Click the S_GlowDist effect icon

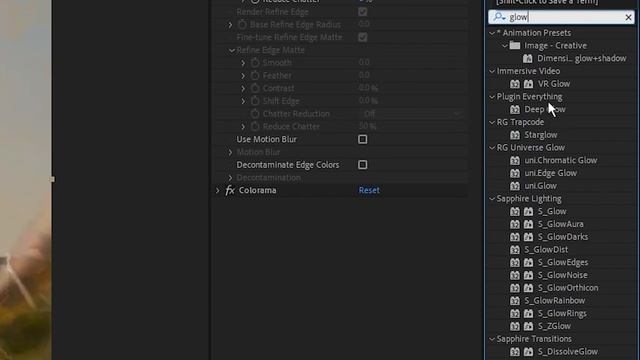(x=515, y=249)
